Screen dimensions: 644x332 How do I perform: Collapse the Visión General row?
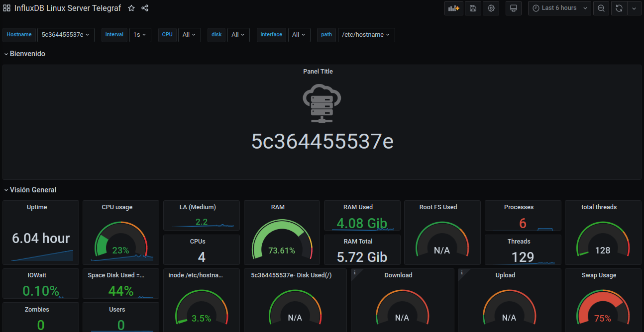coord(30,190)
